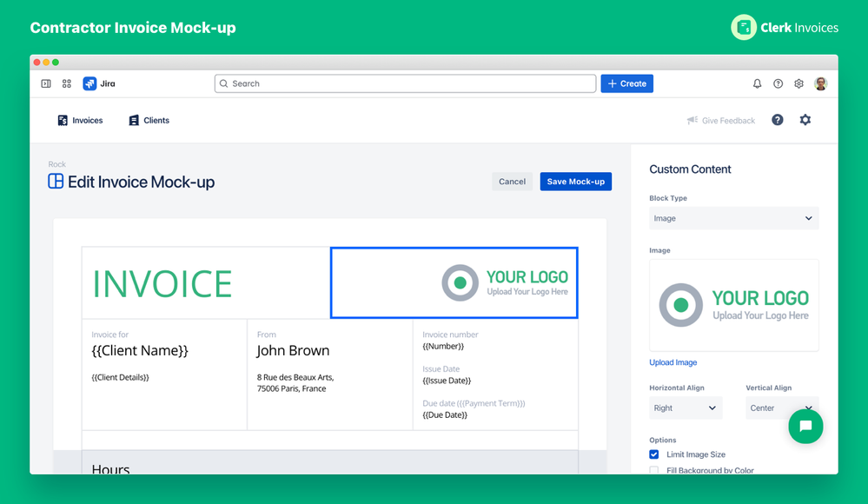Open the Clients section icon
868x504 pixels.
pos(132,120)
